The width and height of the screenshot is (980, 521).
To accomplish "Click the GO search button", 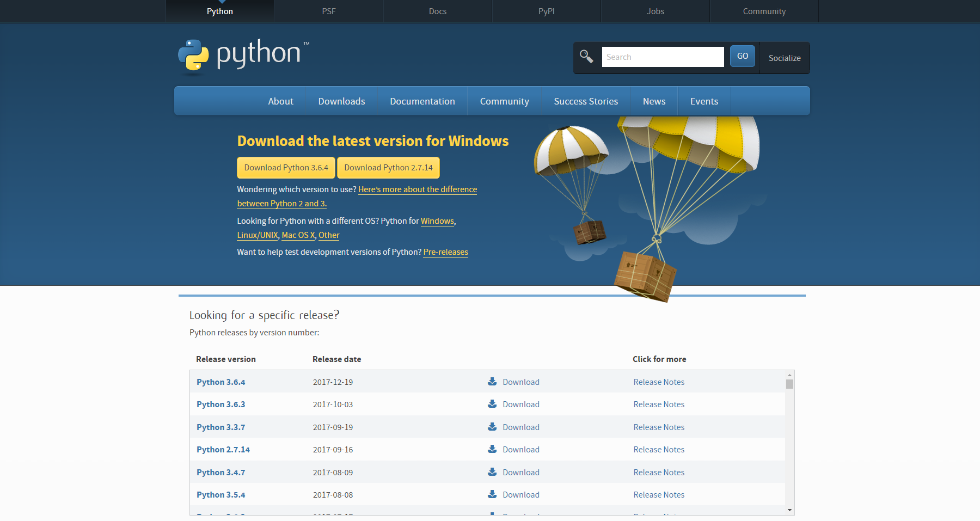I will click(743, 56).
